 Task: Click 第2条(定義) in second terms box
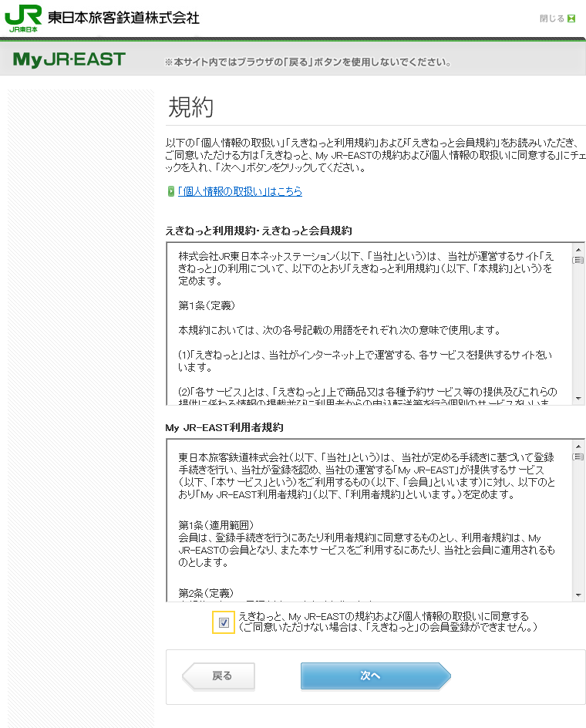click(206, 593)
